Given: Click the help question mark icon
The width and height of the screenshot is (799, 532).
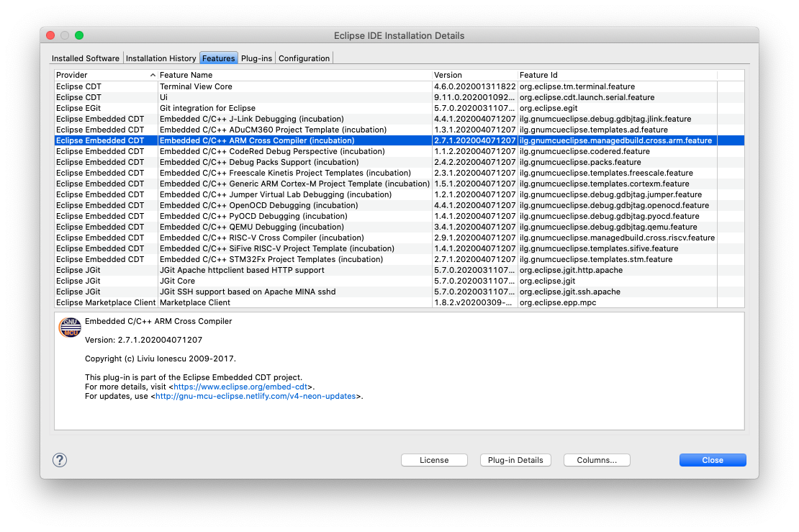Looking at the screenshot, I should pyautogui.click(x=60, y=460).
